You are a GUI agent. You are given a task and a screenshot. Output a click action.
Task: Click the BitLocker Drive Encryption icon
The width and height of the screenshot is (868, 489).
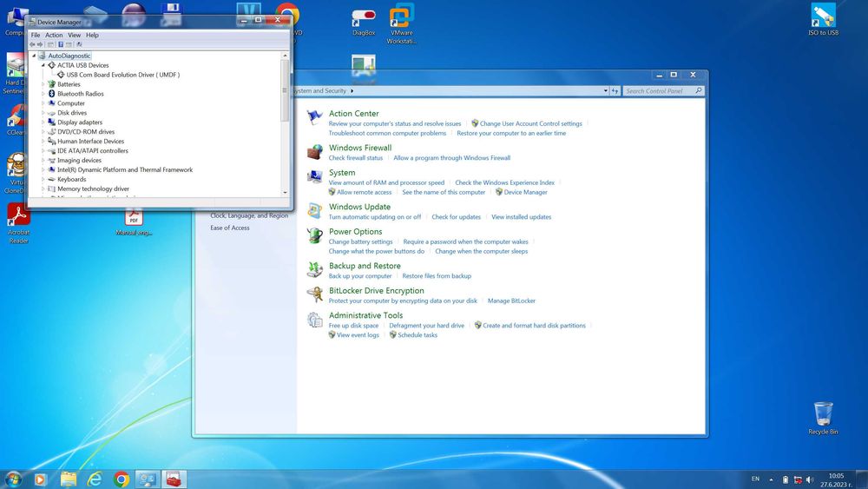314,294
